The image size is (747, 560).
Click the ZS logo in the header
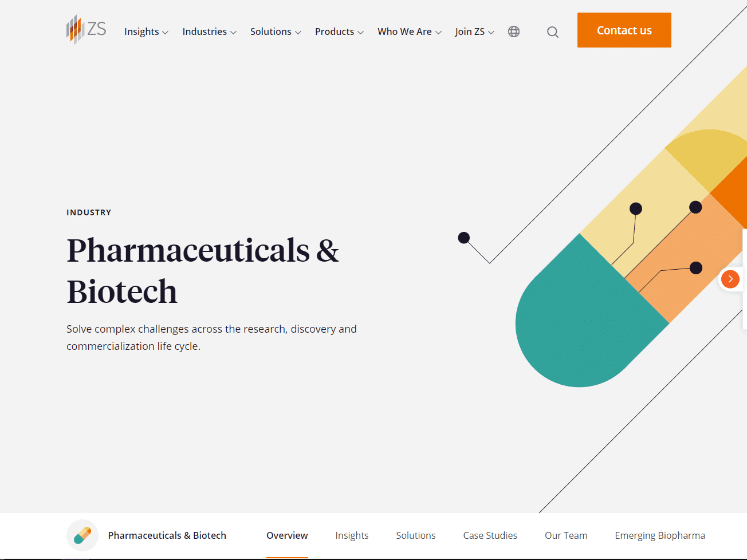click(86, 30)
